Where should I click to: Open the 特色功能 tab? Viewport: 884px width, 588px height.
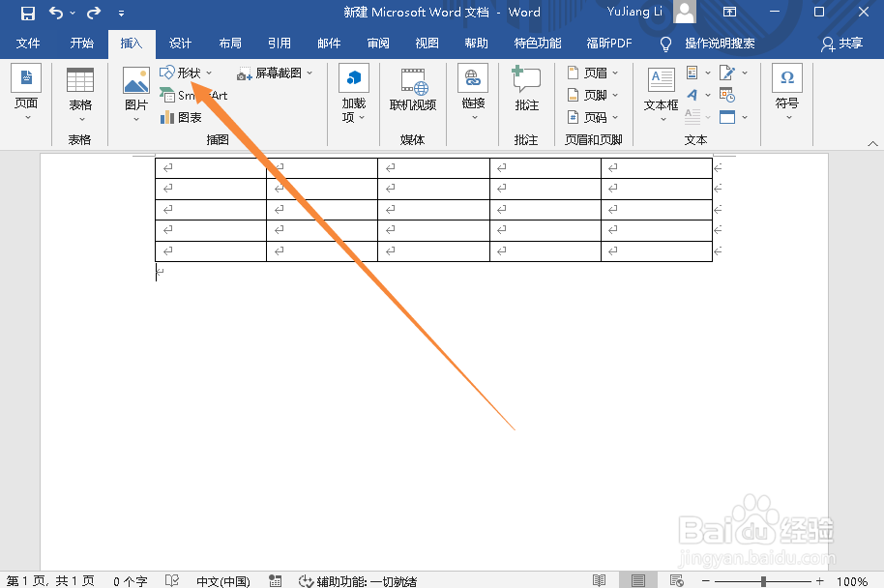[x=538, y=44]
